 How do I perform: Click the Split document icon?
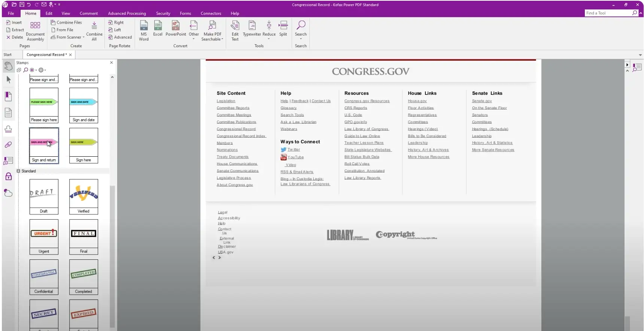pos(283,29)
